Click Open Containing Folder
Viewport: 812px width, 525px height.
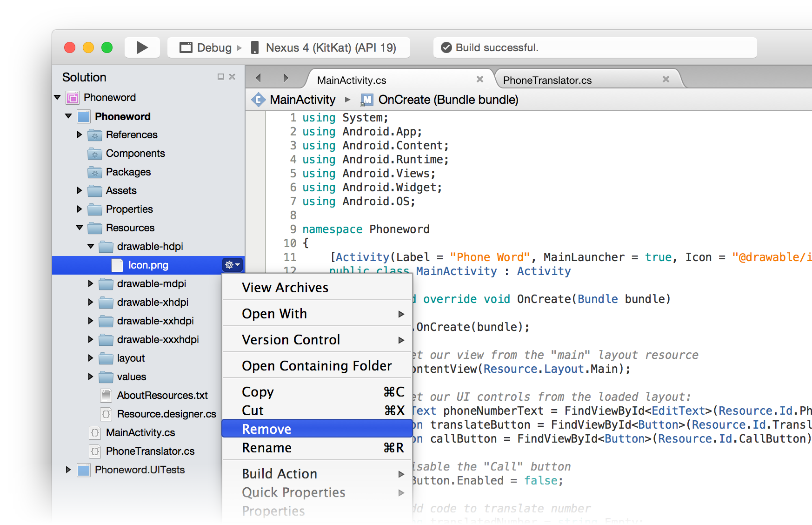[x=317, y=366]
